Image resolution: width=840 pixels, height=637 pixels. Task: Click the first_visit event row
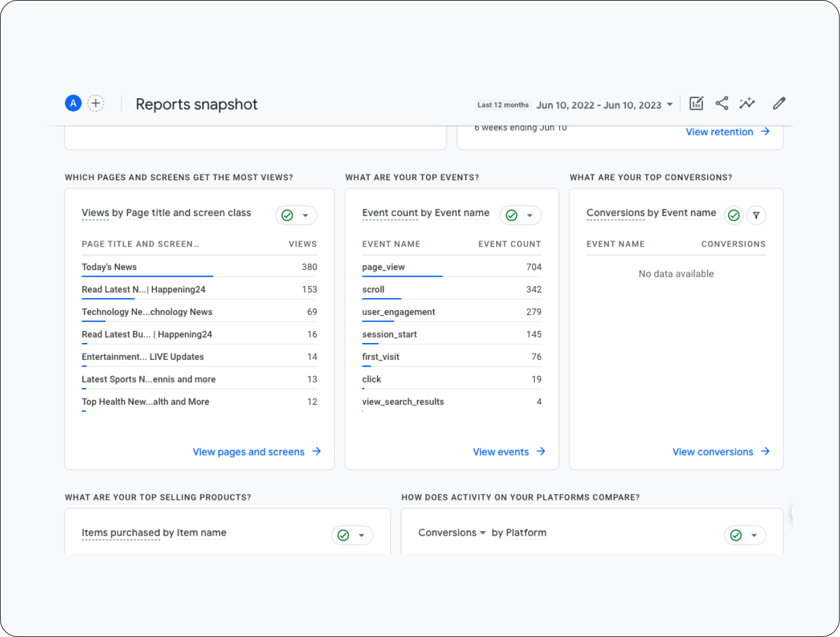pos(452,357)
